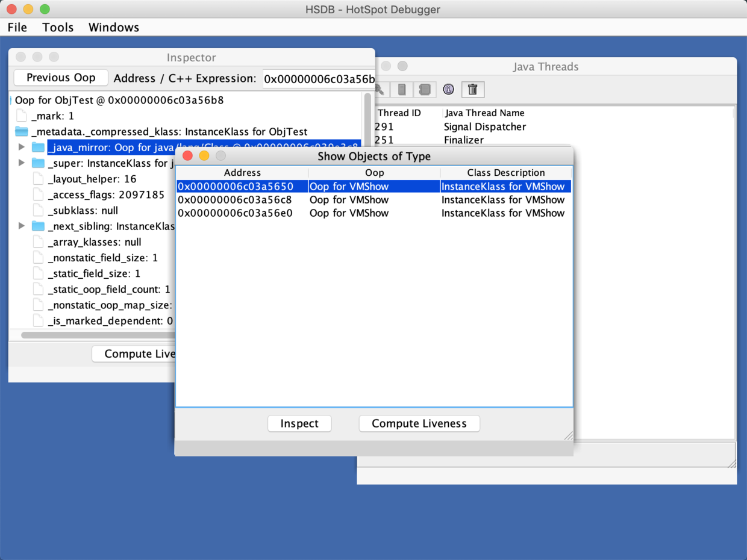Expand the _java_mirror tree node
This screenshot has width=747, height=560.
tap(22, 148)
